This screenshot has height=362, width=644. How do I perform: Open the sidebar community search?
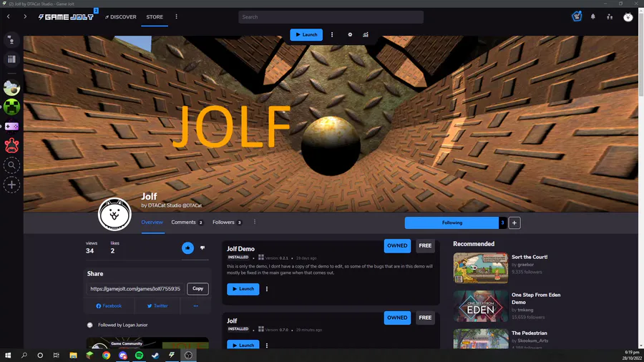coord(11,165)
